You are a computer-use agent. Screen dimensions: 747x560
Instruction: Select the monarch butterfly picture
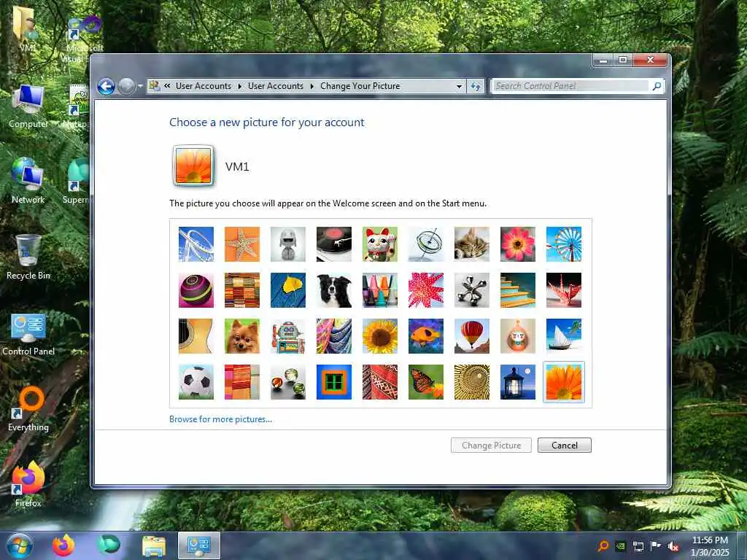tap(426, 382)
